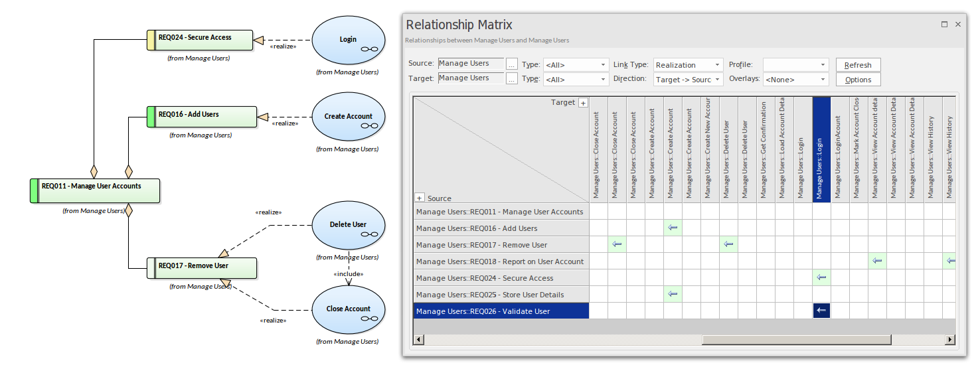Screen dimensions: 980x373
Task: Open the Direction dropdown
Action: (x=688, y=79)
